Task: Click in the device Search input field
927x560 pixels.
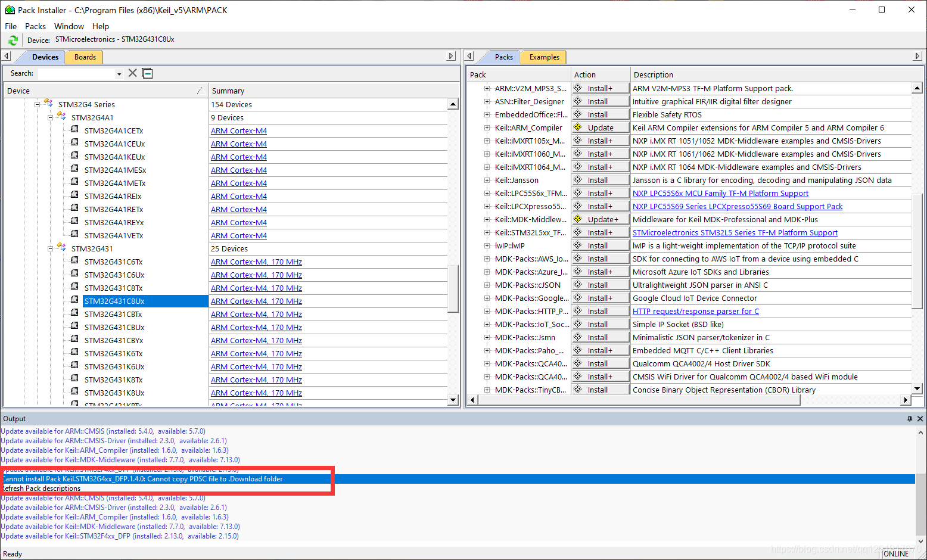Action: 76,74
